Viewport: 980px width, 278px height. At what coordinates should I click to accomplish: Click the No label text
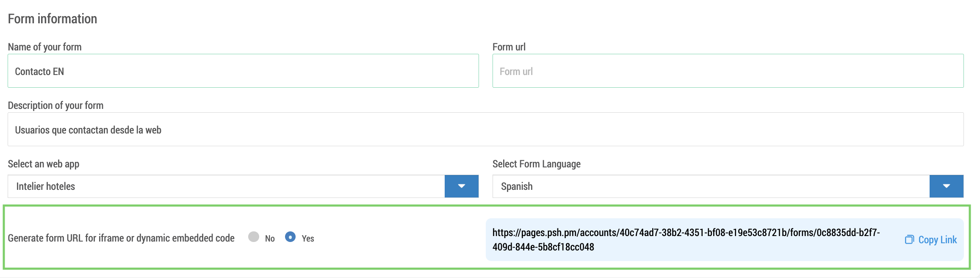coord(270,239)
